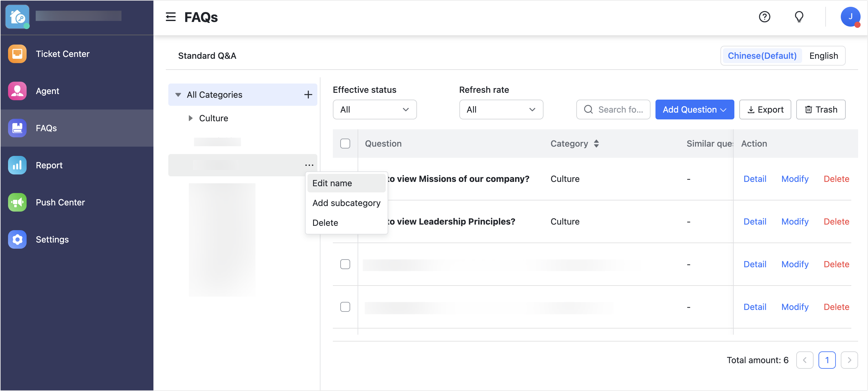The height and width of the screenshot is (391, 868).
Task: Tick the select-all checkbox in table header
Action: 345,144
